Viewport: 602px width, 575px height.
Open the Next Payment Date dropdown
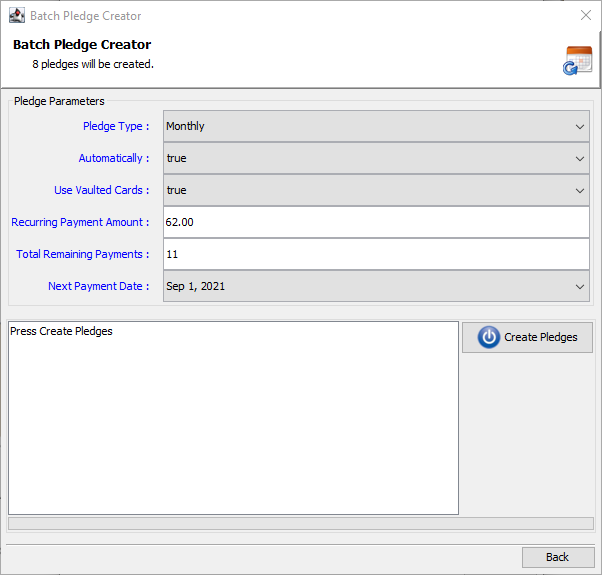tap(376, 286)
